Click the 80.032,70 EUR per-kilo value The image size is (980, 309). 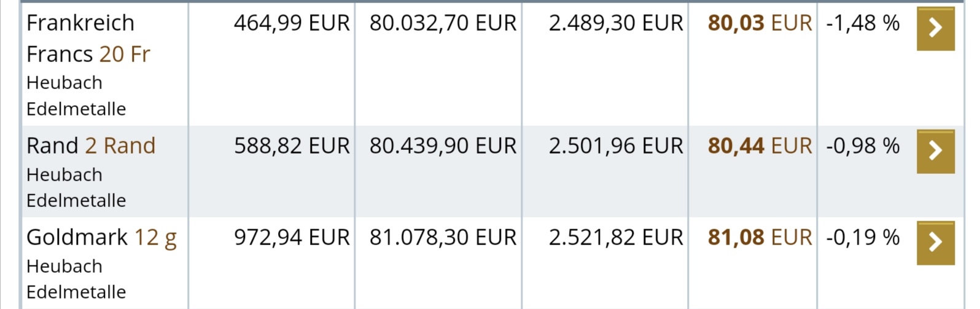click(443, 23)
